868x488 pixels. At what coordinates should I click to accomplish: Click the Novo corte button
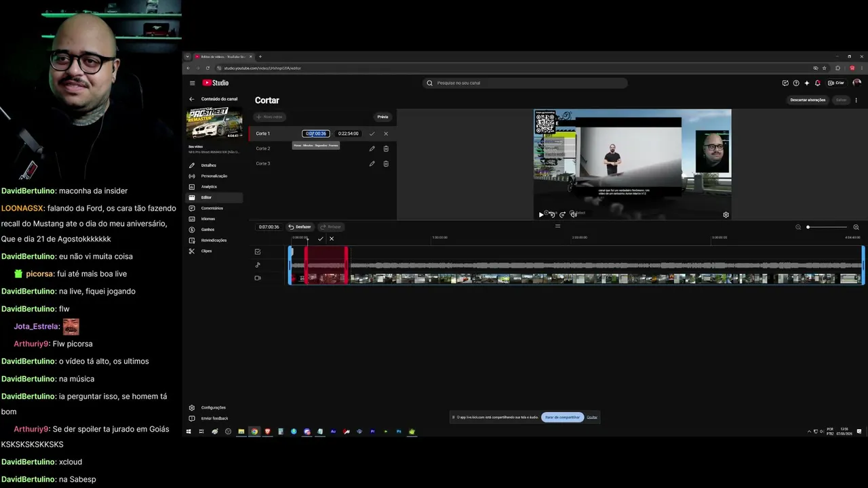click(x=270, y=117)
